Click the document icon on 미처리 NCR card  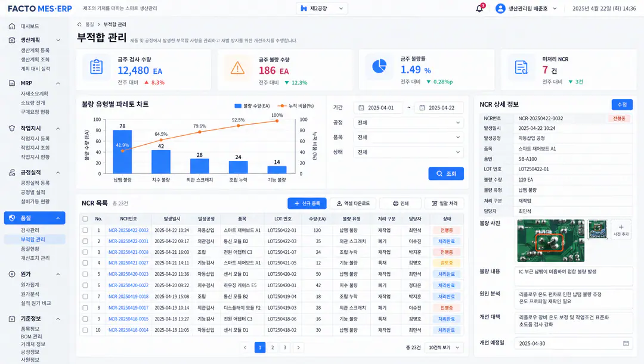tap(521, 67)
